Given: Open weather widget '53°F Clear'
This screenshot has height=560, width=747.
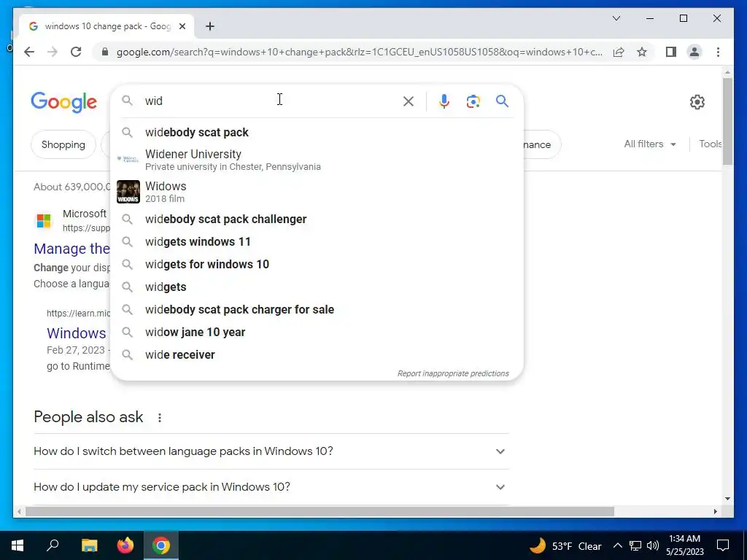Looking at the screenshot, I should tap(565, 545).
